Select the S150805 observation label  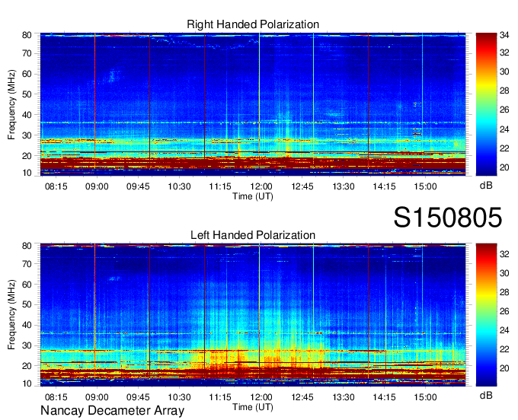pyautogui.click(x=448, y=218)
